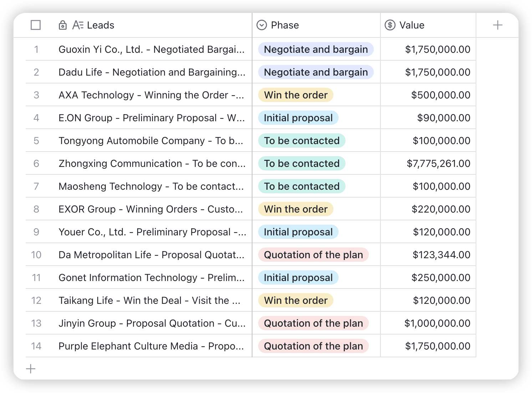The width and height of the screenshot is (532, 393).
Task: Click value $120,000.00 in Taikang Life row
Action: [441, 300]
